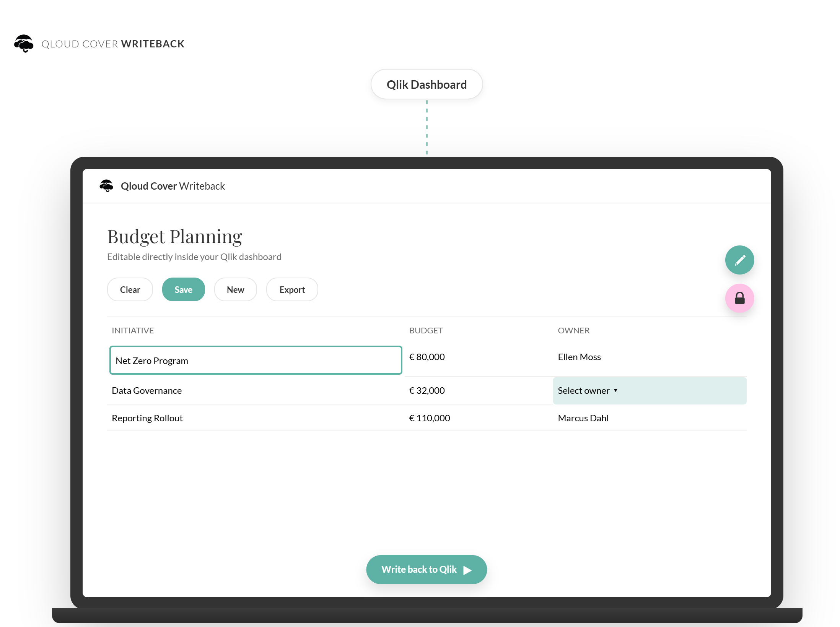Viewport: 840px width, 627px height.
Task: Click the INITIATIVE column header
Action: click(x=133, y=331)
